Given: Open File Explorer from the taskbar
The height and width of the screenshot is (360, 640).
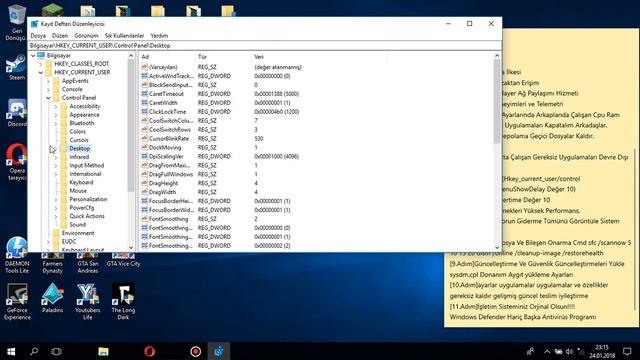Looking at the screenshot, I should [x=103, y=351].
